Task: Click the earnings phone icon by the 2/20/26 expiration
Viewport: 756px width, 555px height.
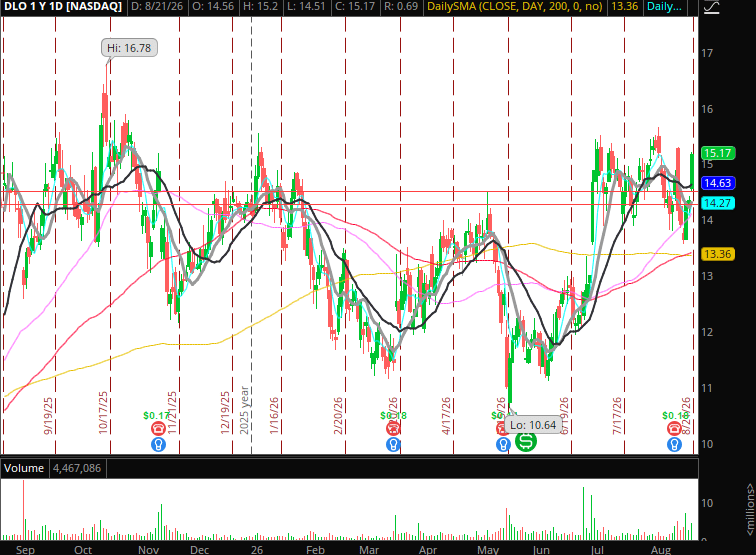Action: click(393, 428)
